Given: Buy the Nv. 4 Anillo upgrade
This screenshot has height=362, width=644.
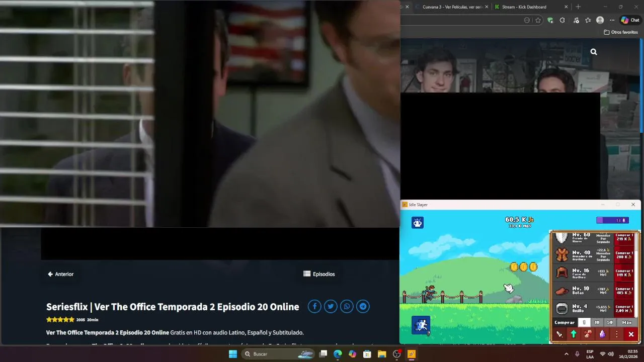Looking at the screenshot, I should pos(624,309).
